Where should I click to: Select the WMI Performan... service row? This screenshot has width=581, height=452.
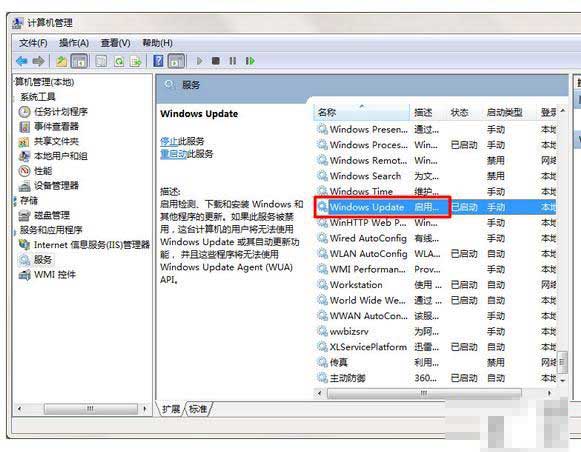pos(436,269)
